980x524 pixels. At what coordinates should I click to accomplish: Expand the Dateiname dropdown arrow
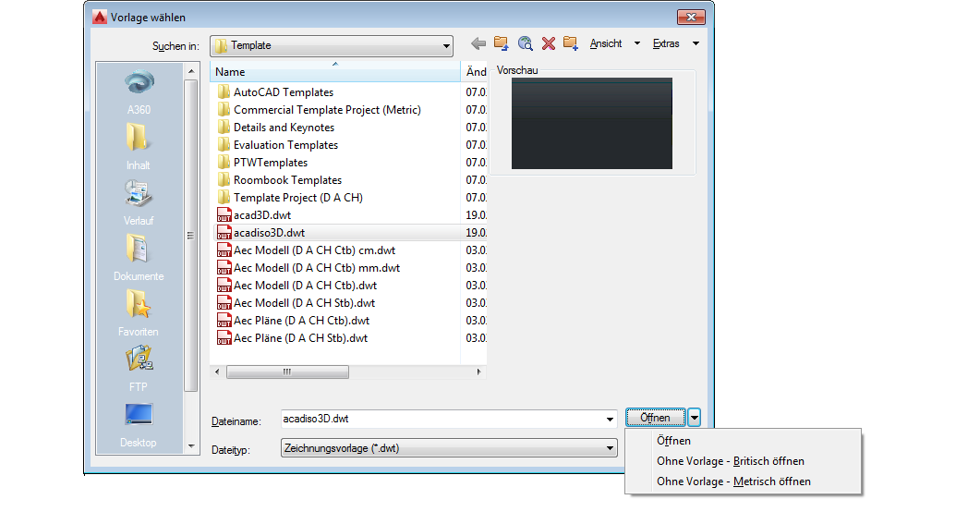pos(610,419)
